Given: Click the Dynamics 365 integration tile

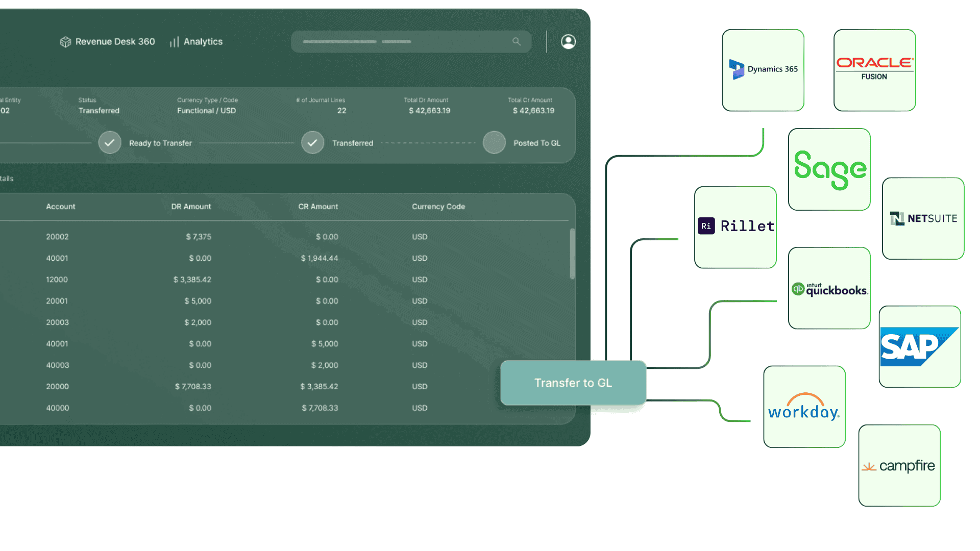Looking at the screenshot, I should point(763,70).
